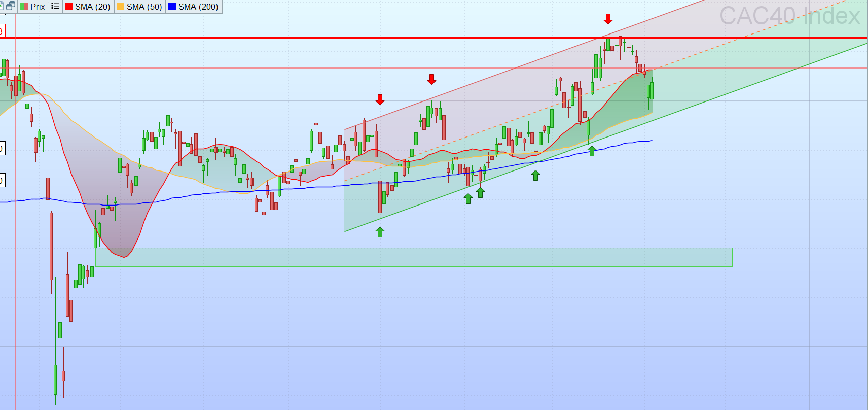Click the blue SMA (200) color swatch
868x410 pixels.
(x=172, y=7)
